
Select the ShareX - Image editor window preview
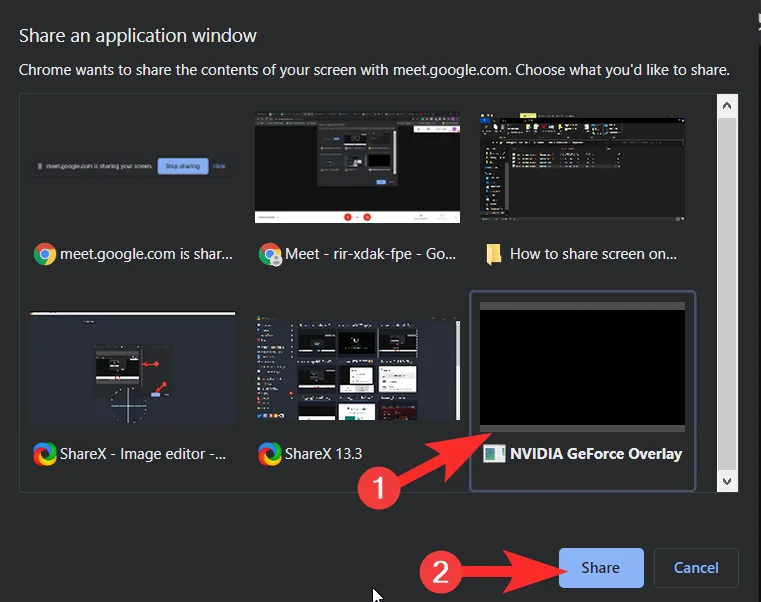132,367
